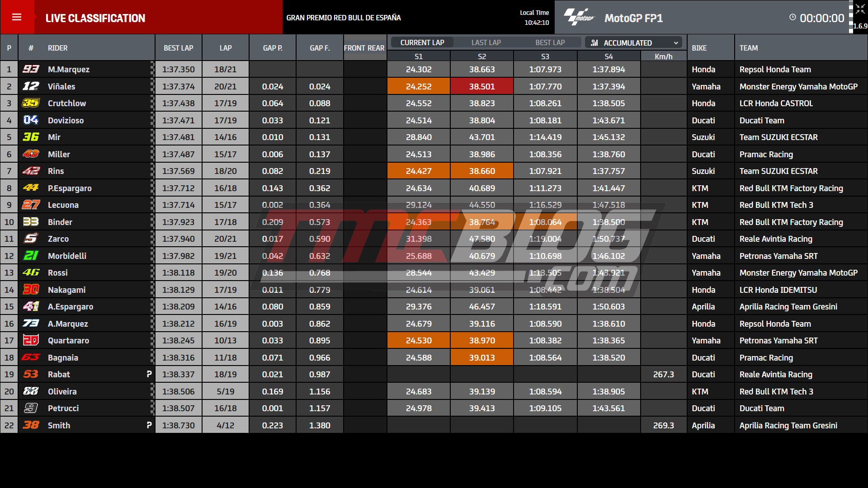Click rider number 04 badge
Screen dimensions: 868x488
pyautogui.click(x=31, y=120)
